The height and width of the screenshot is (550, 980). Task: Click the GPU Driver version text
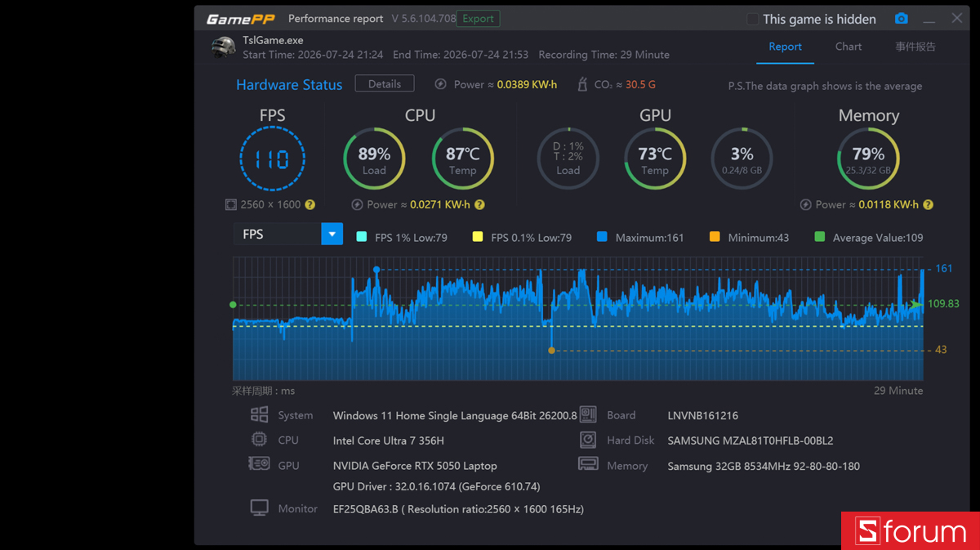[x=437, y=486]
